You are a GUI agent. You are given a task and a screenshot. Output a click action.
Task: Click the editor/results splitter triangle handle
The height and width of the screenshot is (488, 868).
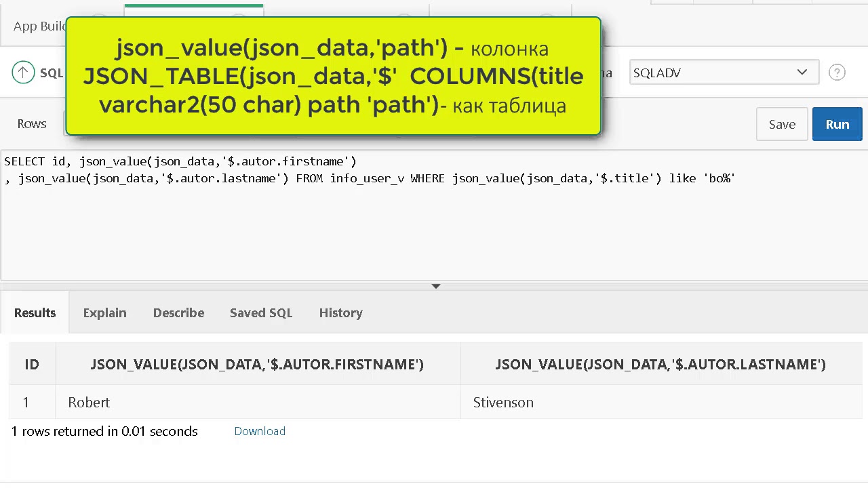click(436, 286)
